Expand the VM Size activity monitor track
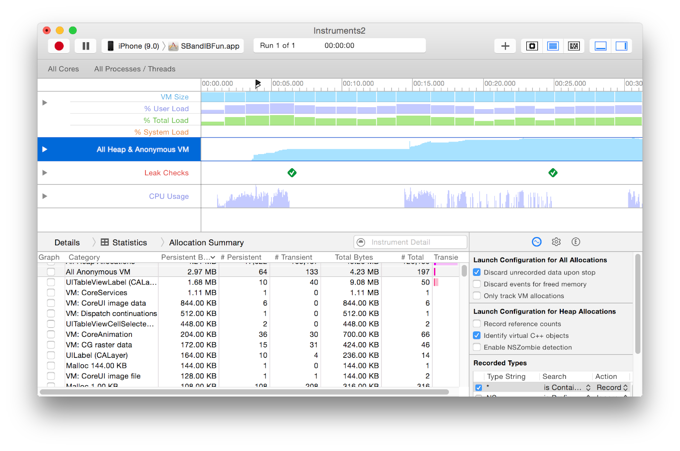 44,103
